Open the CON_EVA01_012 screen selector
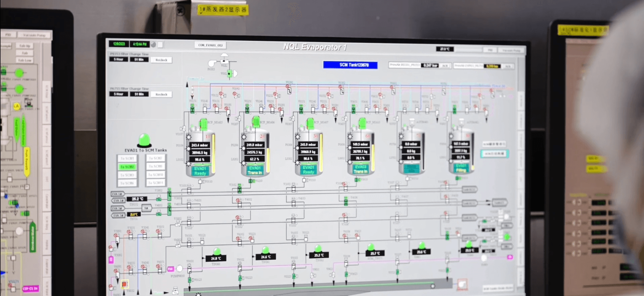This screenshot has height=296, width=644. coord(210,45)
